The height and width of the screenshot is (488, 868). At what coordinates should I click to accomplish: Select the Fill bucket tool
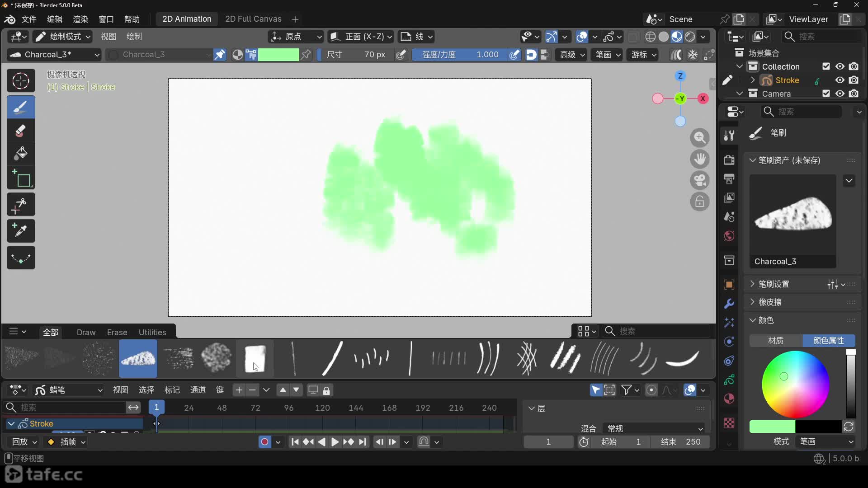click(x=21, y=154)
